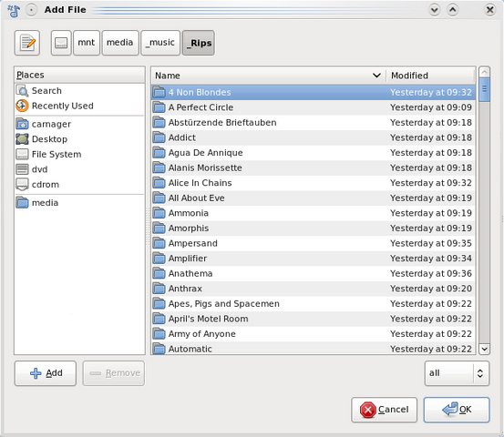The width and height of the screenshot is (504, 437).
Task: Select the Ammonia folder icon
Action: (x=159, y=213)
